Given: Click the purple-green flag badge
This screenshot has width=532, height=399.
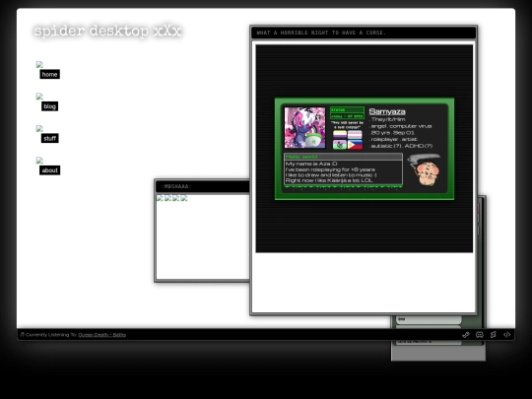Looking at the screenshot, I should point(340,145).
